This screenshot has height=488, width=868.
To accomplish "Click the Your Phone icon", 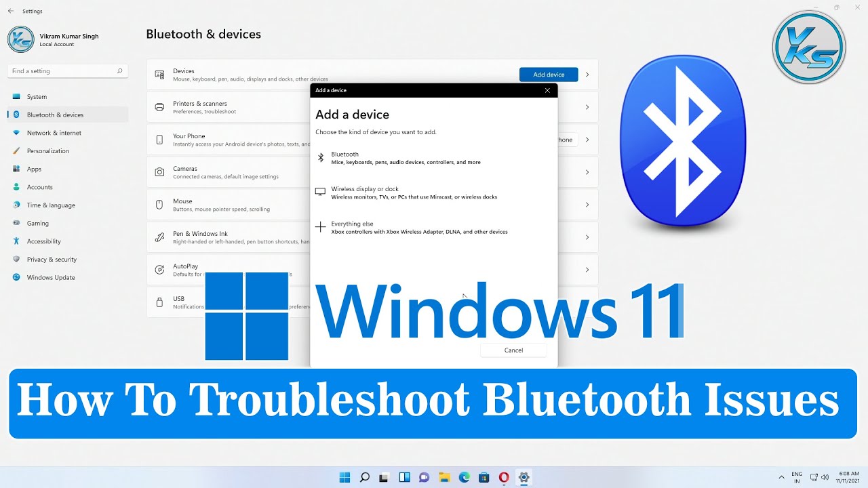I will (159, 140).
